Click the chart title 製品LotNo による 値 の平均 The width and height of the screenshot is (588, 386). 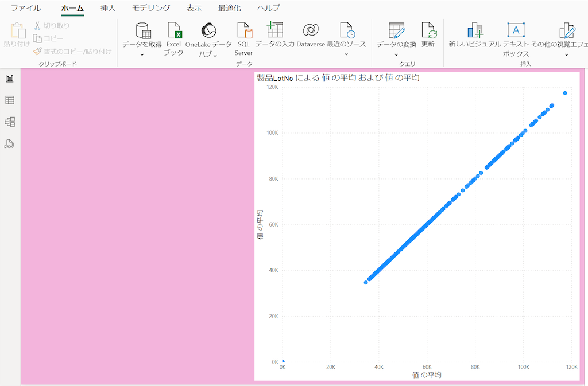[x=338, y=78]
